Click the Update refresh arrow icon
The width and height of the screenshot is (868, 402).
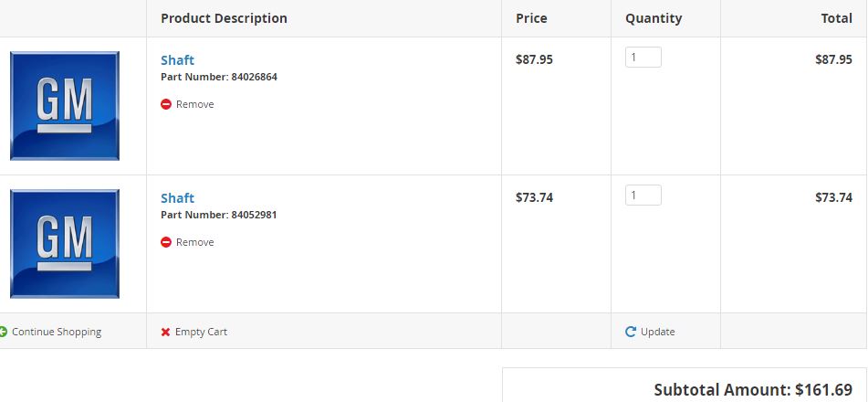click(631, 332)
